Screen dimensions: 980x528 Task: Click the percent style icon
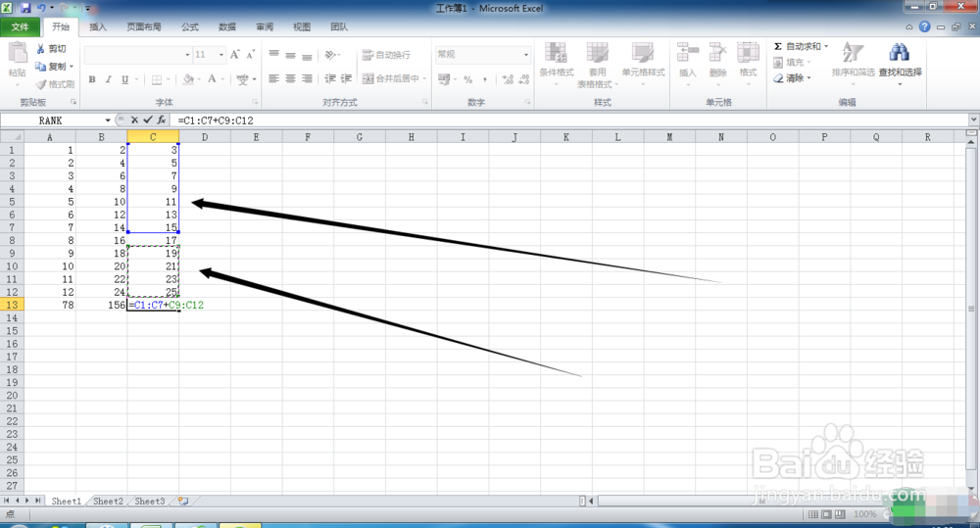467,79
